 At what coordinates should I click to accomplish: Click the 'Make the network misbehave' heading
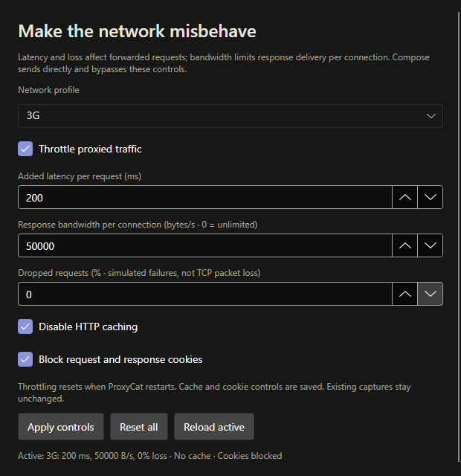(137, 31)
